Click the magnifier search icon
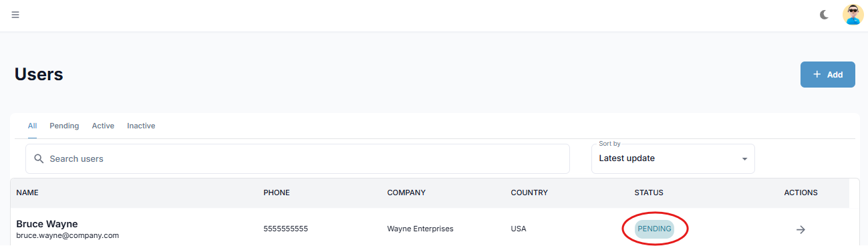This screenshot has width=868, height=246. point(39,159)
